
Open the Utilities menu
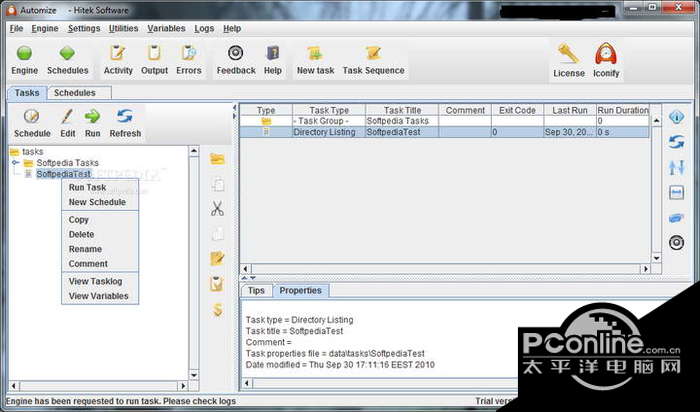[x=123, y=28]
